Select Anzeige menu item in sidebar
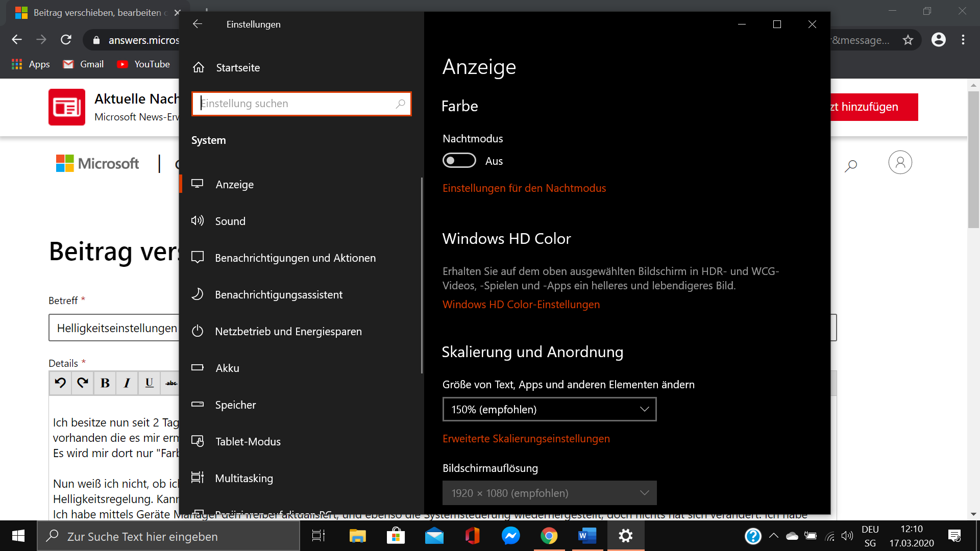The height and width of the screenshot is (551, 980). coord(234,184)
